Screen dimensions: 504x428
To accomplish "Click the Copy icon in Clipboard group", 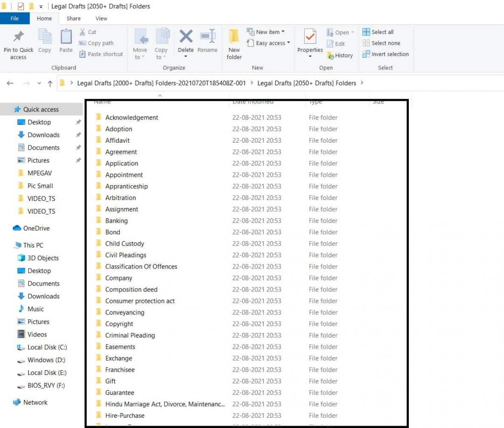I will (x=45, y=37).
